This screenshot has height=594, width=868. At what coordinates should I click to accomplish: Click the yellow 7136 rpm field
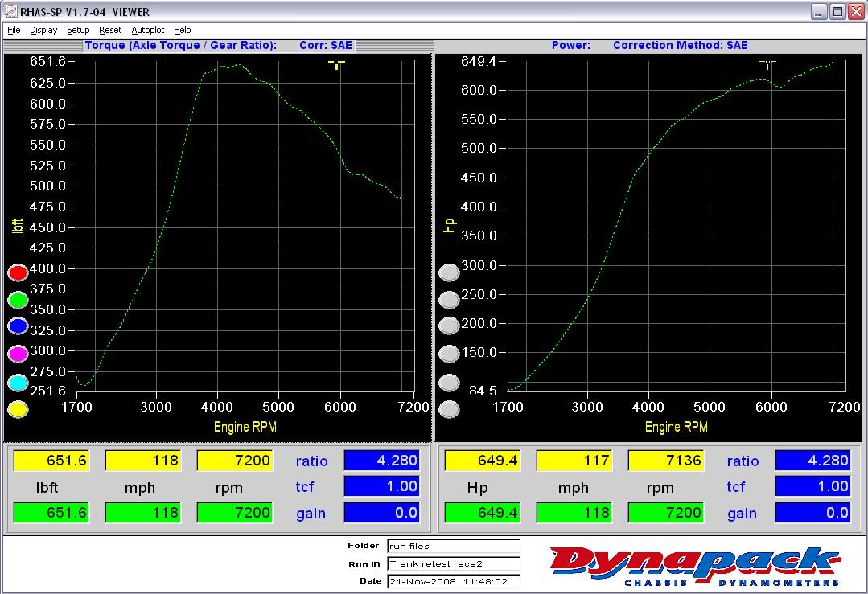[x=666, y=461]
